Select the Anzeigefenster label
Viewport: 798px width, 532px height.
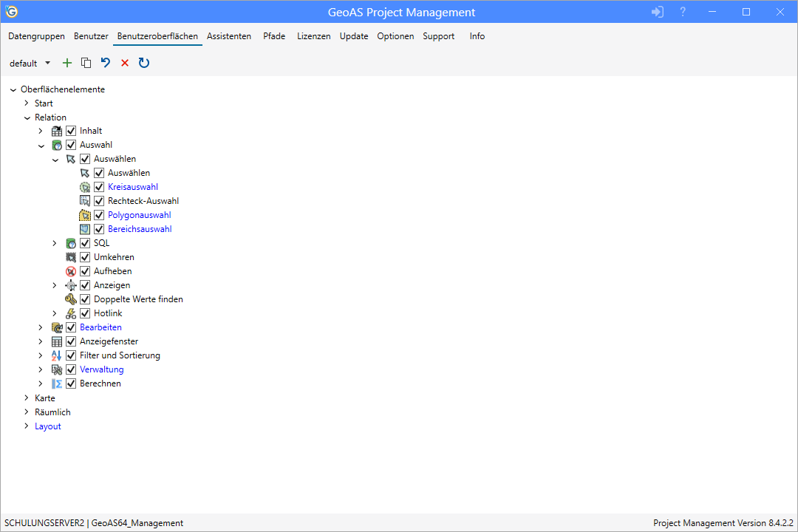coord(109,341)
